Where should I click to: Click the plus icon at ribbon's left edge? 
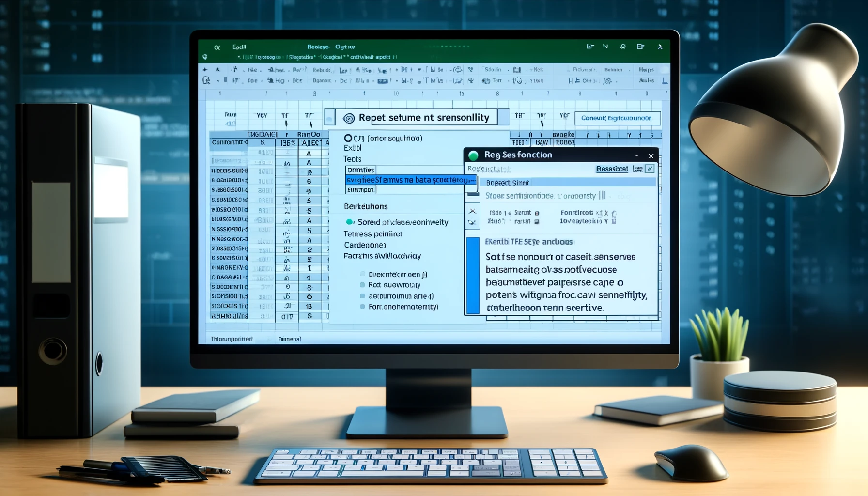point(205,70)
